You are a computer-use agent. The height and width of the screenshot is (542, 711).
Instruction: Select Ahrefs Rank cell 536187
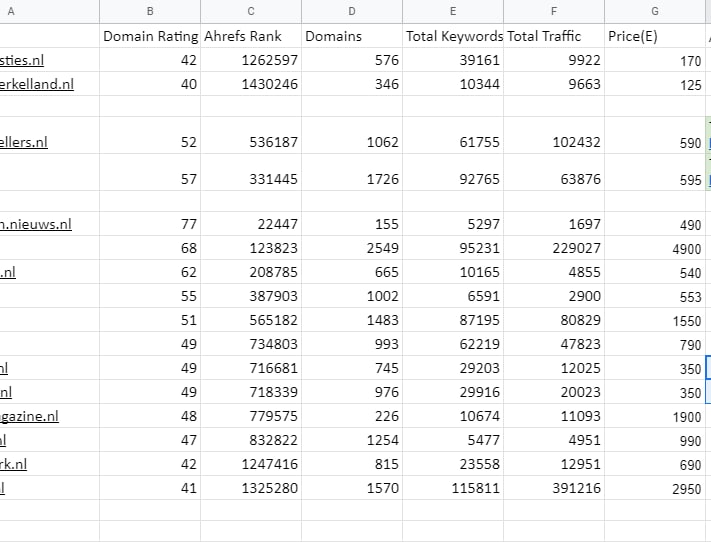[x=251, y=135]
